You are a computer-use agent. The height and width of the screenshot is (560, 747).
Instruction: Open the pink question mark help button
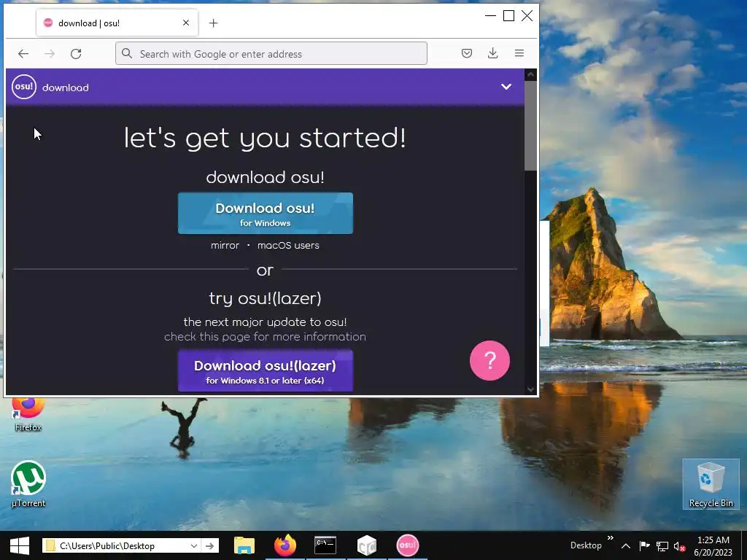coord(489,360)
